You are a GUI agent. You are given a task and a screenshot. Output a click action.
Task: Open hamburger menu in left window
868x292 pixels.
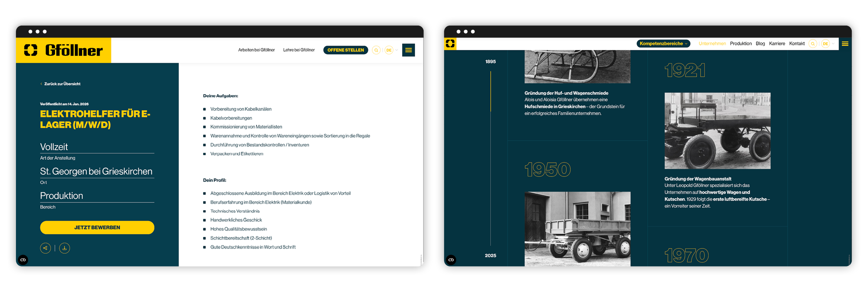[408, 50]
